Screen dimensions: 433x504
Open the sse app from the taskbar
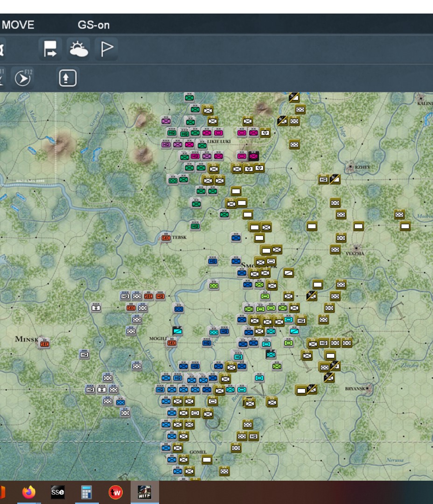tap(58, 492)
